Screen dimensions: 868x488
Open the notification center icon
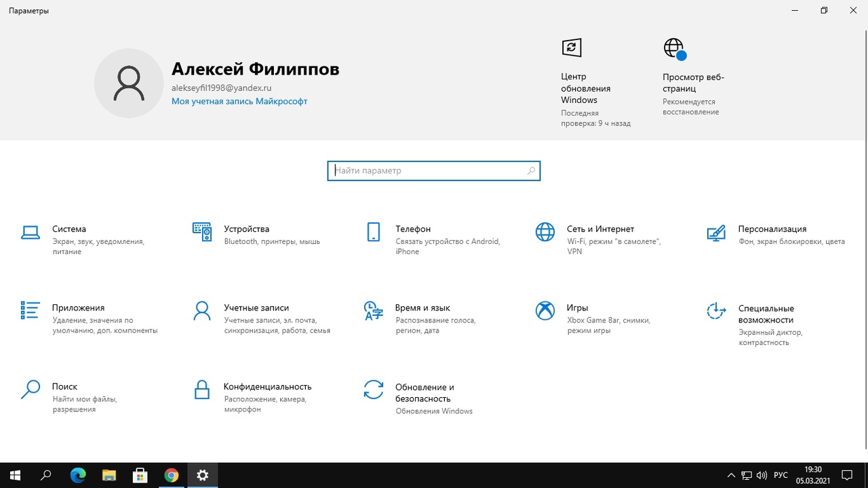click(x=847, y=475)
